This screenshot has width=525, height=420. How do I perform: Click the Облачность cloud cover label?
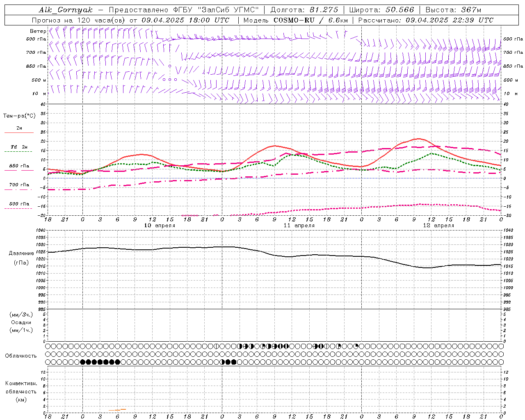click(x=21, y=356)
